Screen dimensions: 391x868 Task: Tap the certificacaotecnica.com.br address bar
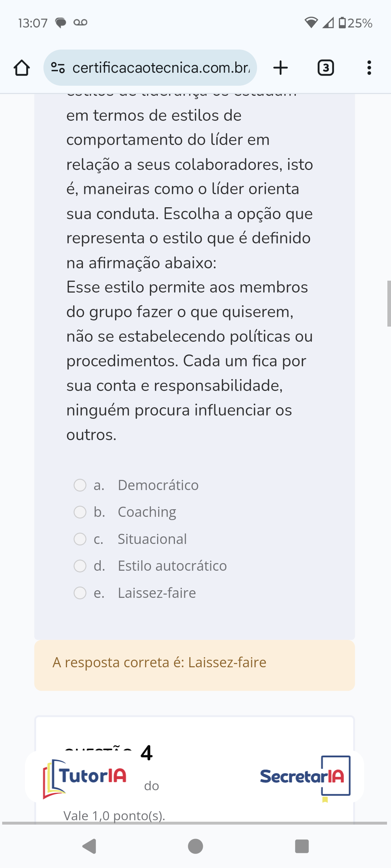pos(161,68)
